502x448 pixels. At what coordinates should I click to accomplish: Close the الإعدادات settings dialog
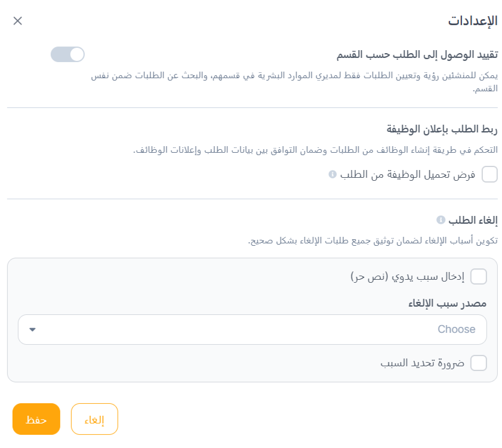pos(18,21)
